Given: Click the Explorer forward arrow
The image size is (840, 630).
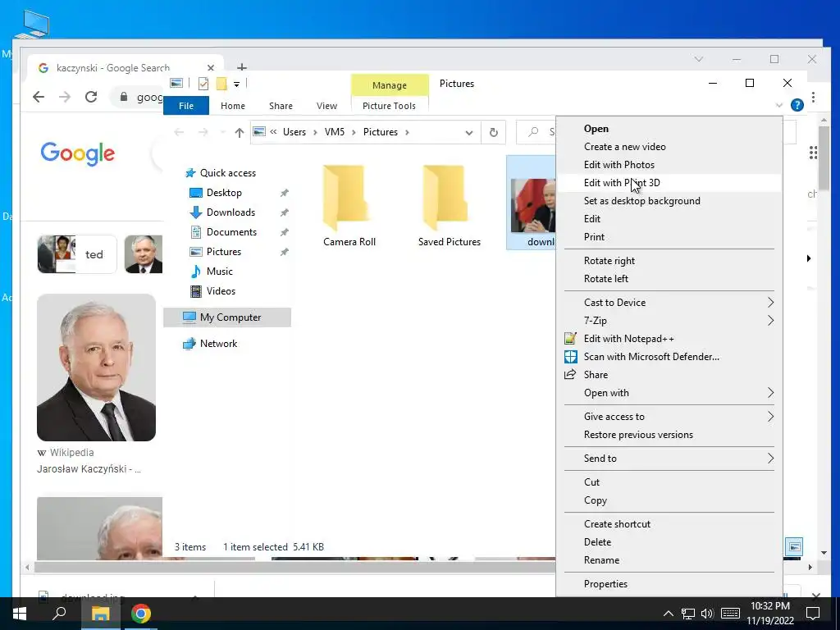Looking at the screenshot, I should click(203, 132).
